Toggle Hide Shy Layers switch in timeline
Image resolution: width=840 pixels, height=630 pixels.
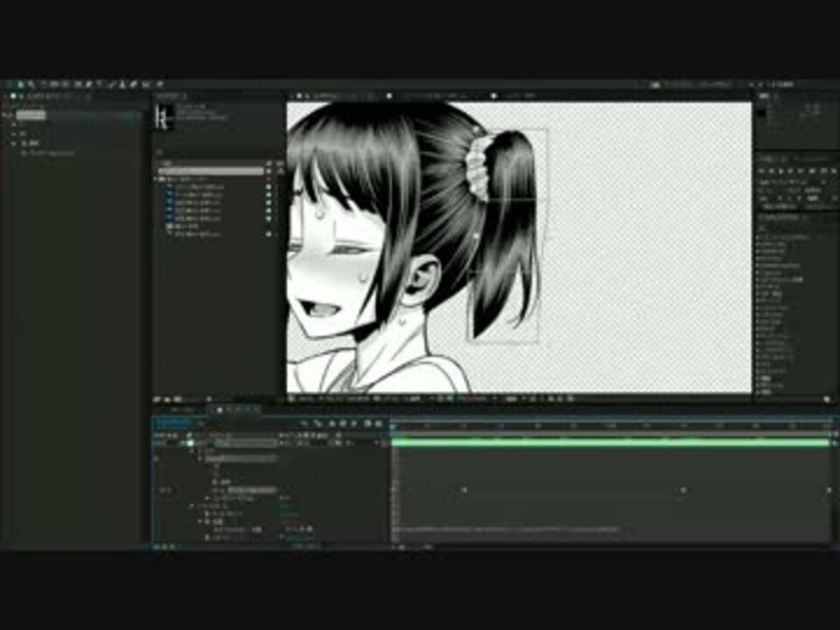[x=332, y=423]
